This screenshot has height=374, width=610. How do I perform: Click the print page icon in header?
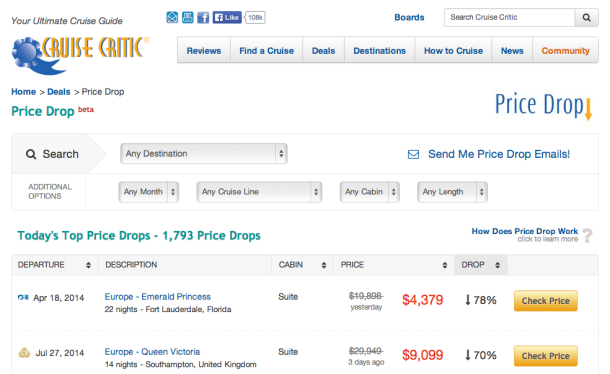188,18
